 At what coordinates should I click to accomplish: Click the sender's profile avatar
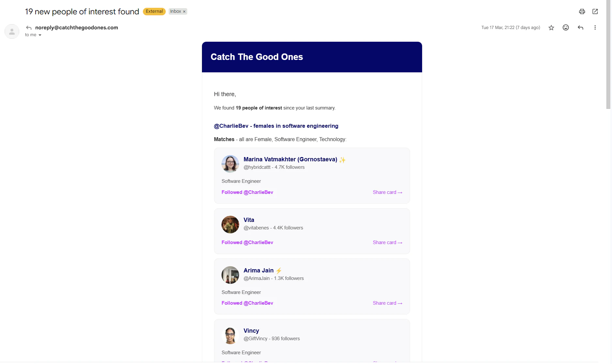coord(12,32)
